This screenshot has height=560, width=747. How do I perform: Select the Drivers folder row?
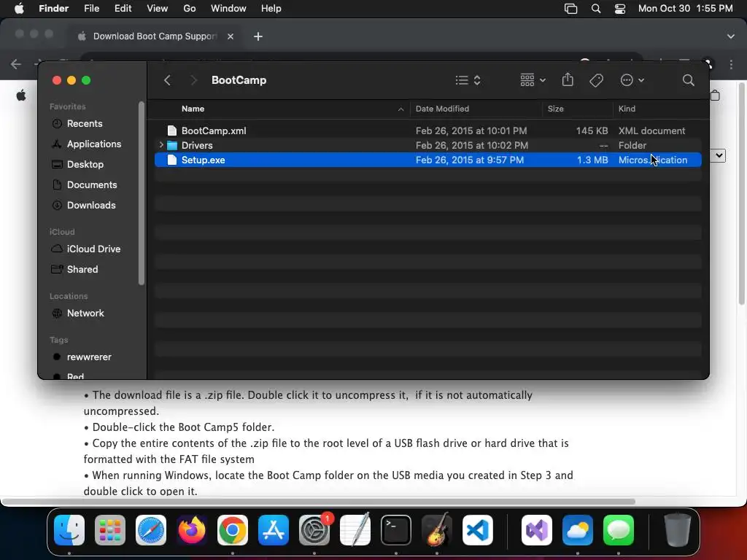click(x=427, y=145)
